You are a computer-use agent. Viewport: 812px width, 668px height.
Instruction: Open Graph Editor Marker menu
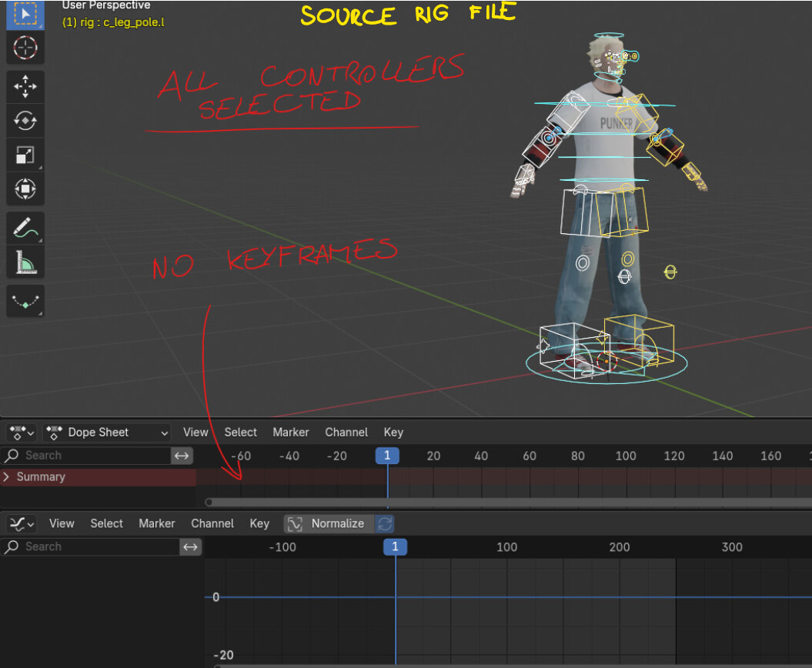coord(156,523)
